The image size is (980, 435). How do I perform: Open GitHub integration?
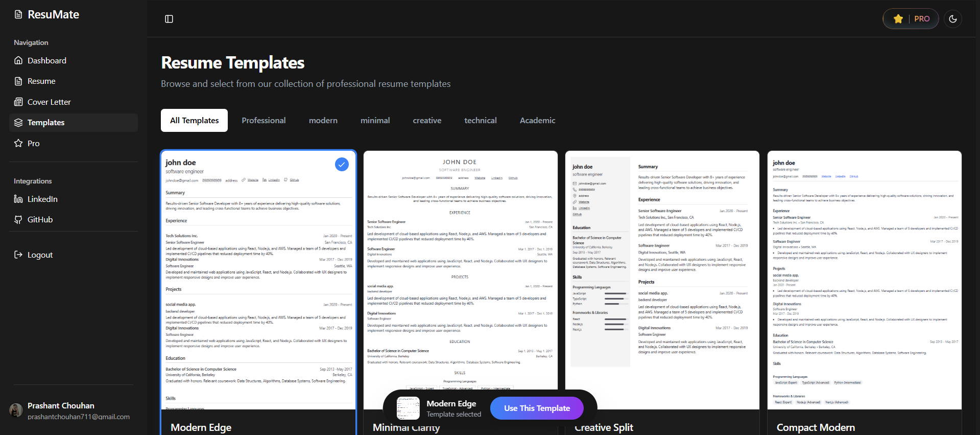[x=74, y=220]
